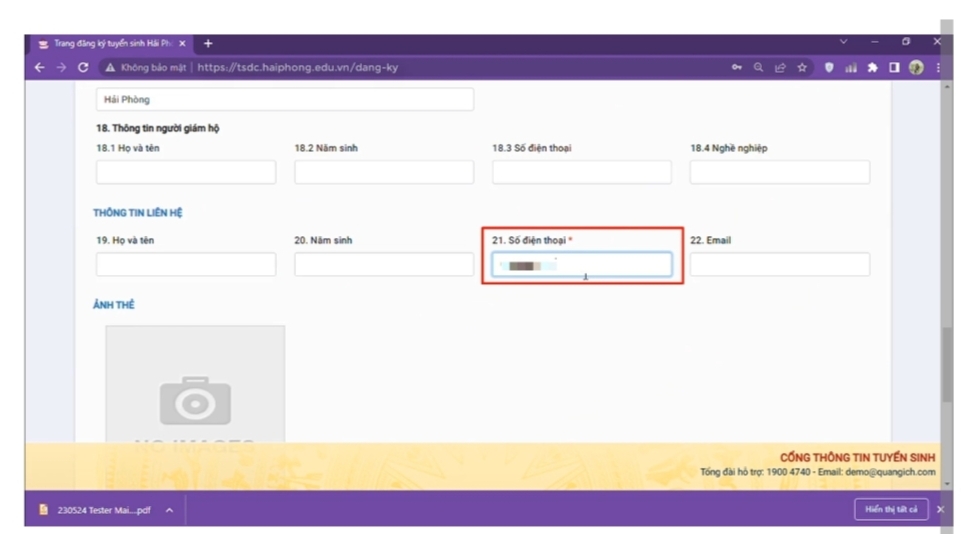Viewport: 971px width, 534px height.
Task: Bookmark this page with star icon
Action: (802, 68)
